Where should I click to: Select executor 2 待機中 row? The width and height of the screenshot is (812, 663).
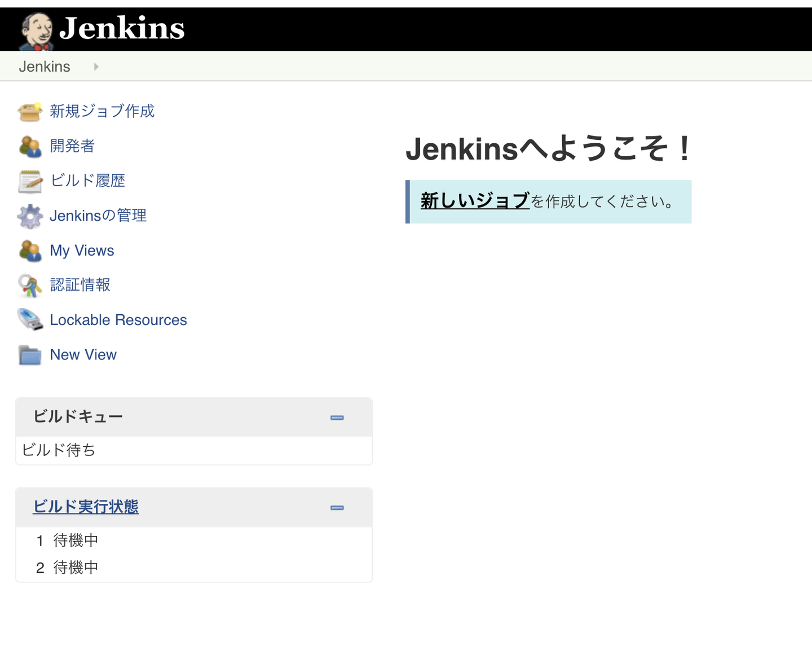click(194, 568)
